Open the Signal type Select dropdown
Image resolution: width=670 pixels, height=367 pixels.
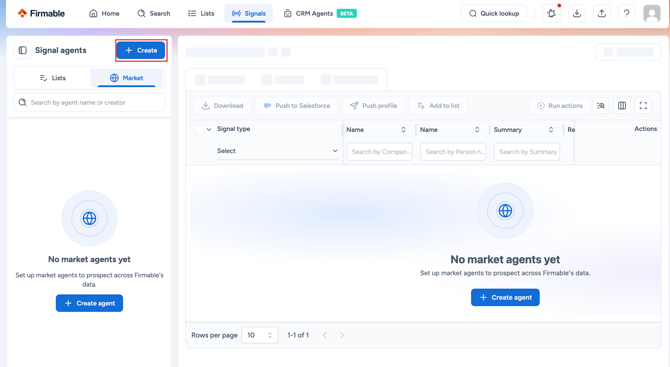click(x=277, y=151)
